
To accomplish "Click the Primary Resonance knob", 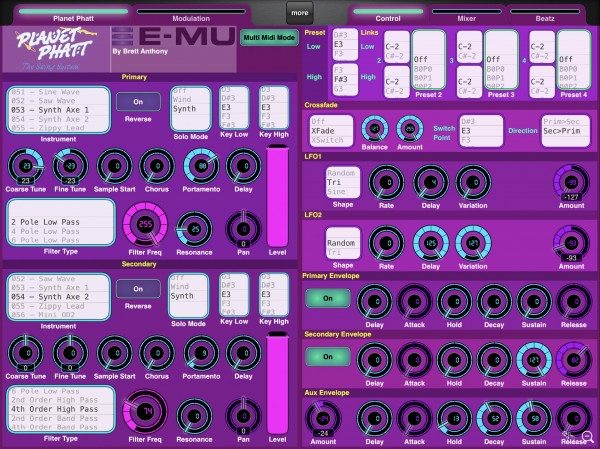I will 194,229.
